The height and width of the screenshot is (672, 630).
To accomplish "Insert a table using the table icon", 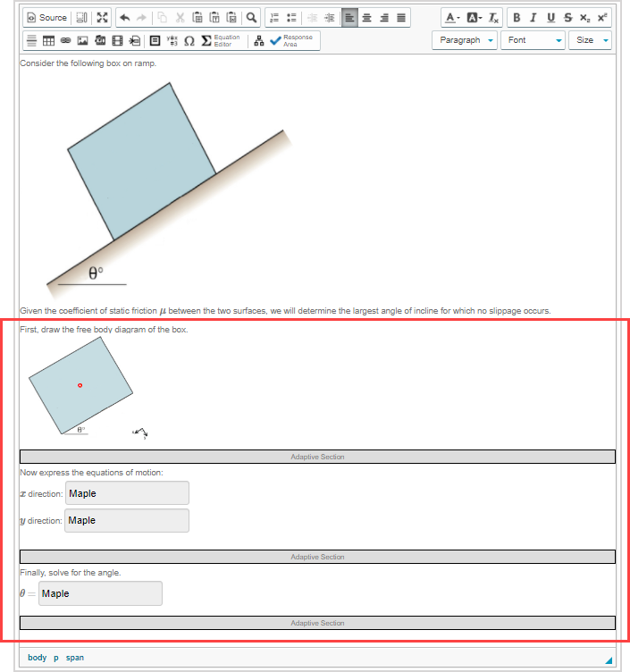I will [48, 41].
